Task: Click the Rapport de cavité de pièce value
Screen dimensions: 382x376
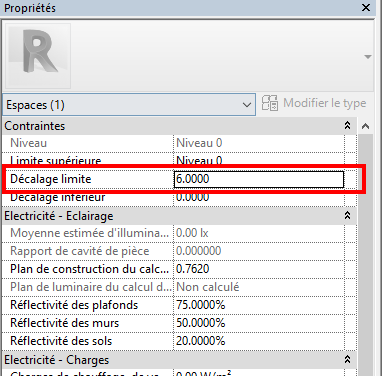Action: 259,251
